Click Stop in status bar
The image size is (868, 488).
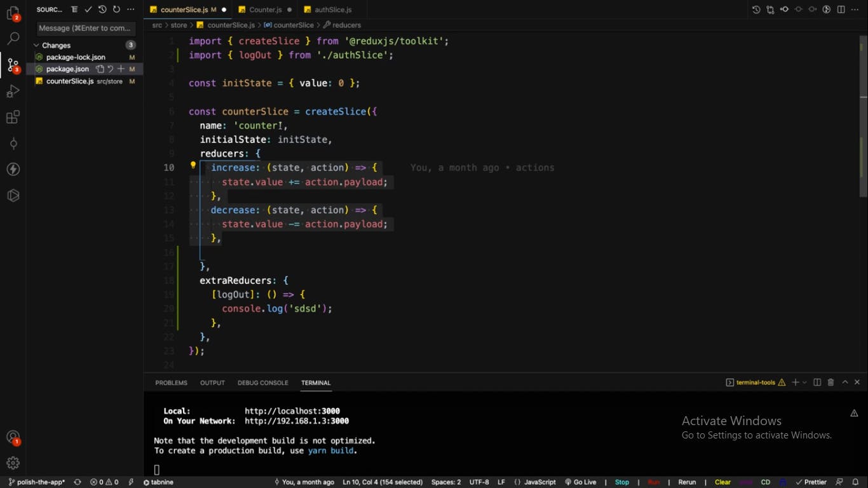point(622,482)
